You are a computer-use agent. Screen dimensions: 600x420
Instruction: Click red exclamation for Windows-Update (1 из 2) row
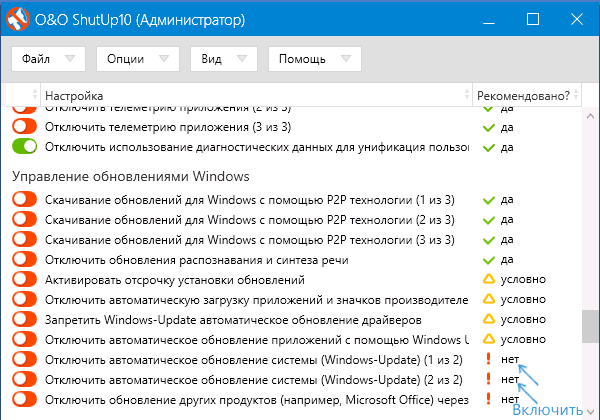pyautogui.click(x=488, y=358)
